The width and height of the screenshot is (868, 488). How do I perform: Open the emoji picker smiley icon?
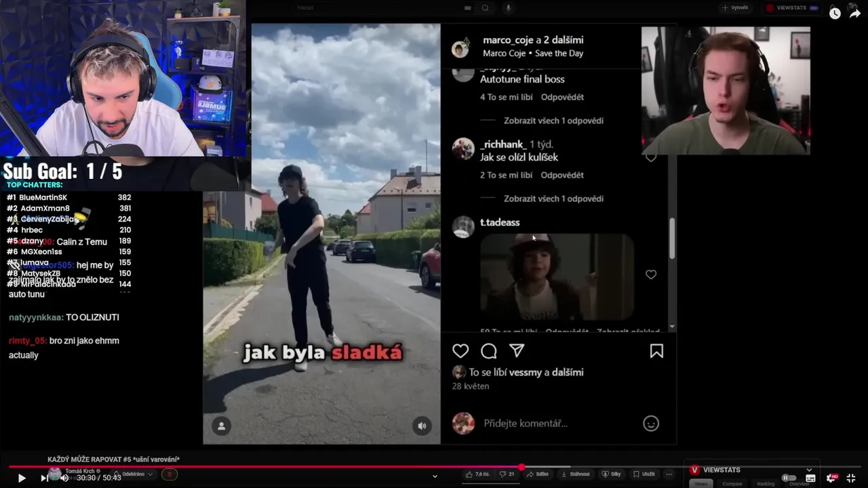click(651, 424)
